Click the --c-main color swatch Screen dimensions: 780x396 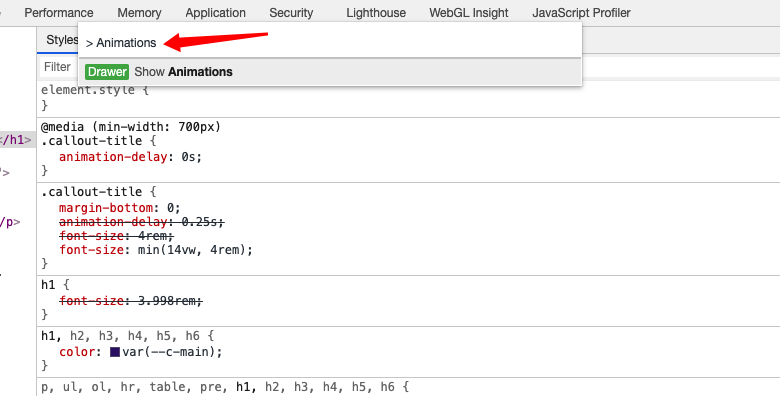115,352
